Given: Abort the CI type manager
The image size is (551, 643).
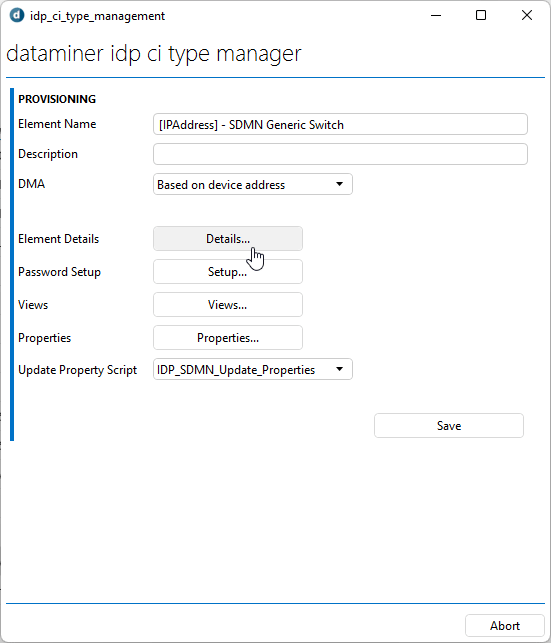Looking at the screenshot, I should [x=505, y=626].
